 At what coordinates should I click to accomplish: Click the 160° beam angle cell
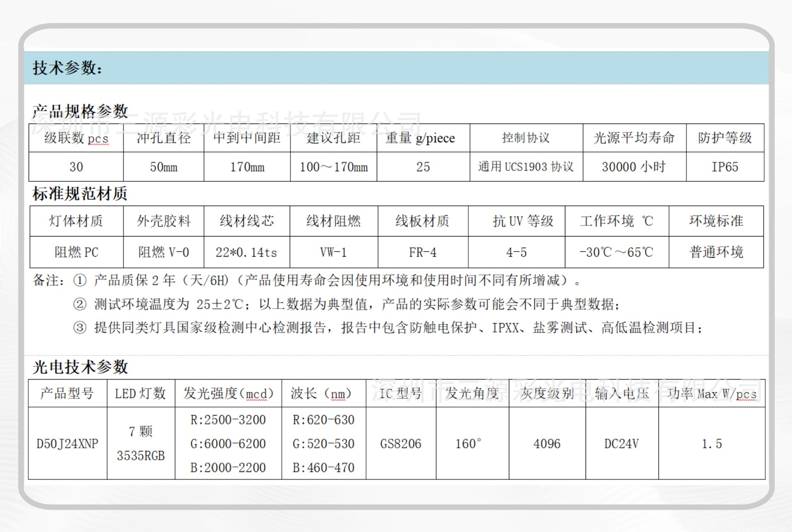468,444
